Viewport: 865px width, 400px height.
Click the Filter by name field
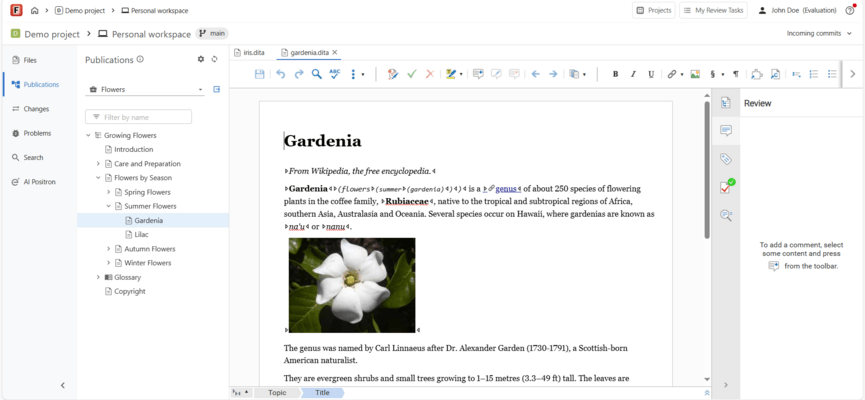pyautogui.click(x=140, y=117)
